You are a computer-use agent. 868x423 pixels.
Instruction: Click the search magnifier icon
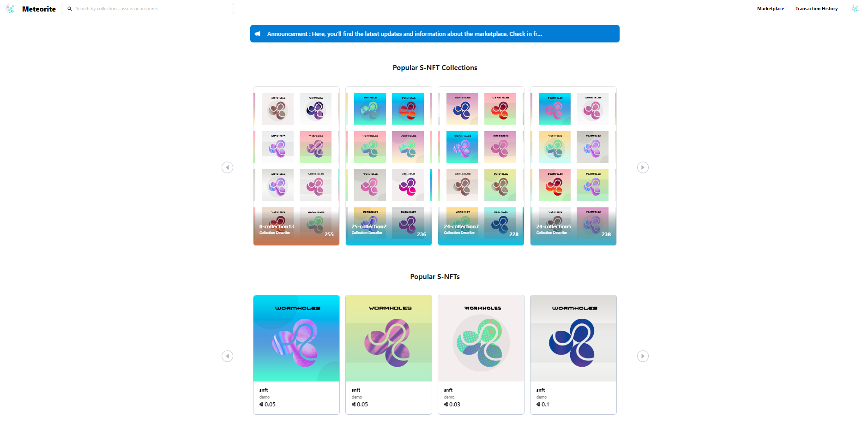click(70, 9)
